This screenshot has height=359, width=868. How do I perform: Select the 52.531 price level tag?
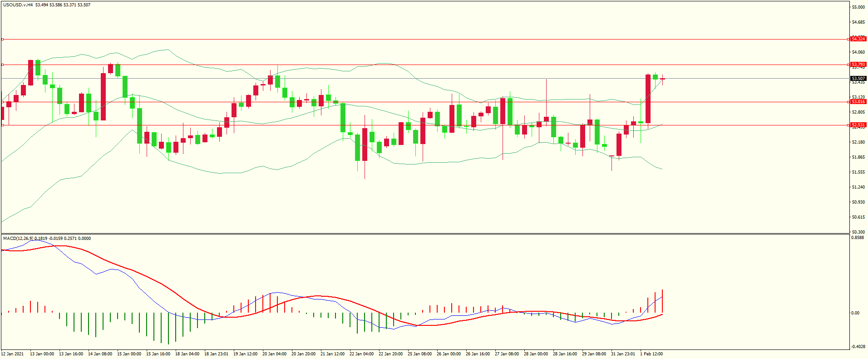858,125
